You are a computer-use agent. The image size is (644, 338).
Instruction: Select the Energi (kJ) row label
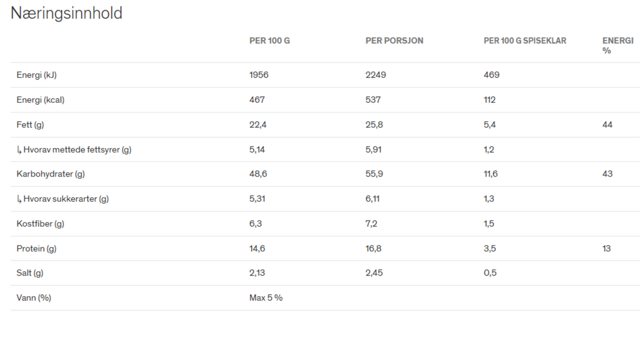tap(37, 75)
